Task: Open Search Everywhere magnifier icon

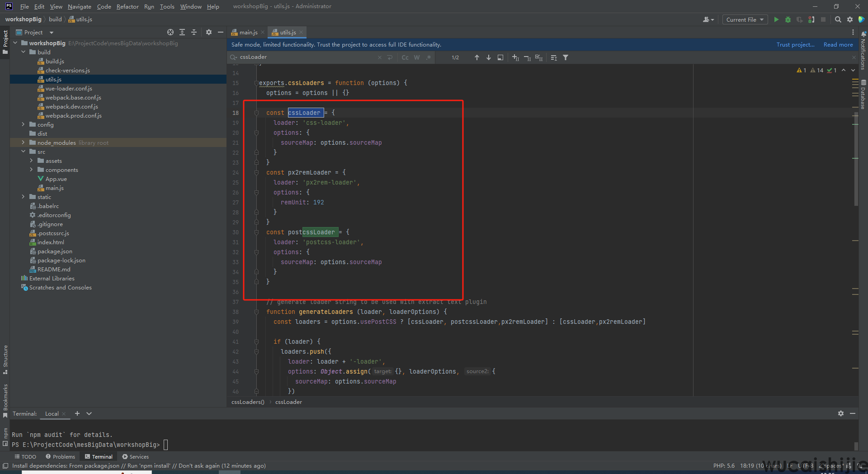Action: (838, 19)
